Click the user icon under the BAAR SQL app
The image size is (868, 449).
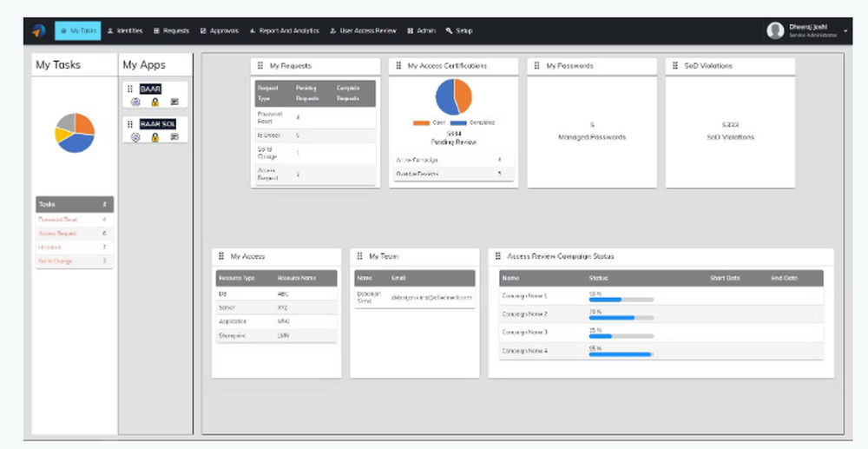pos(135,137)
